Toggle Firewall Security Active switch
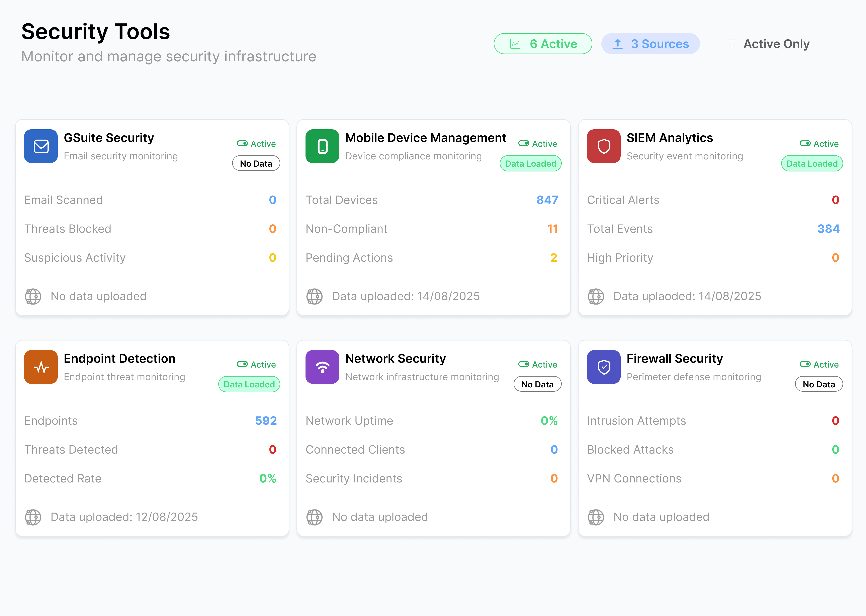 coord(805,364)
